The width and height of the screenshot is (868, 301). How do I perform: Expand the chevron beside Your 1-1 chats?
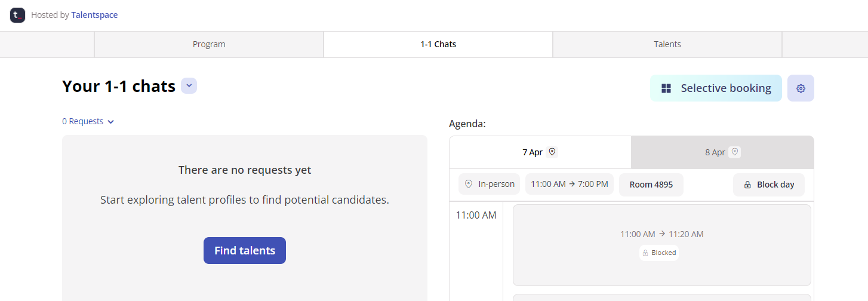point(189,86)
